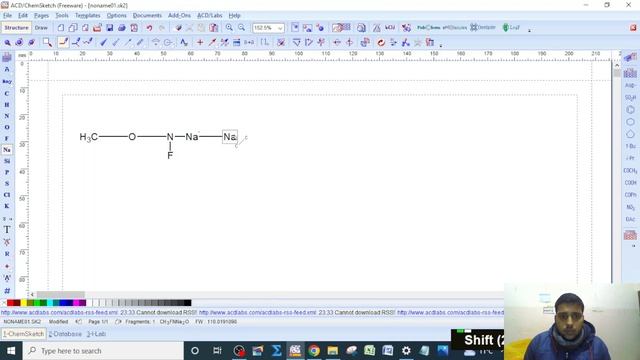Open the Options menu
This screenshot has height=360, width=640.
(117, 16)
